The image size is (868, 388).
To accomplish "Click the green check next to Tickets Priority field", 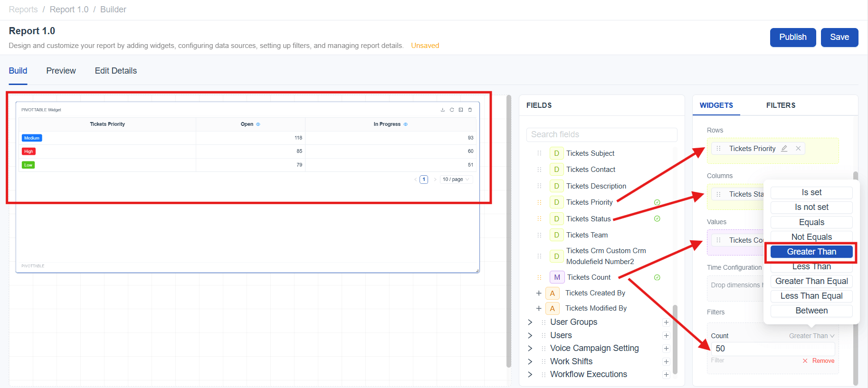I will [x=657, y=202].
